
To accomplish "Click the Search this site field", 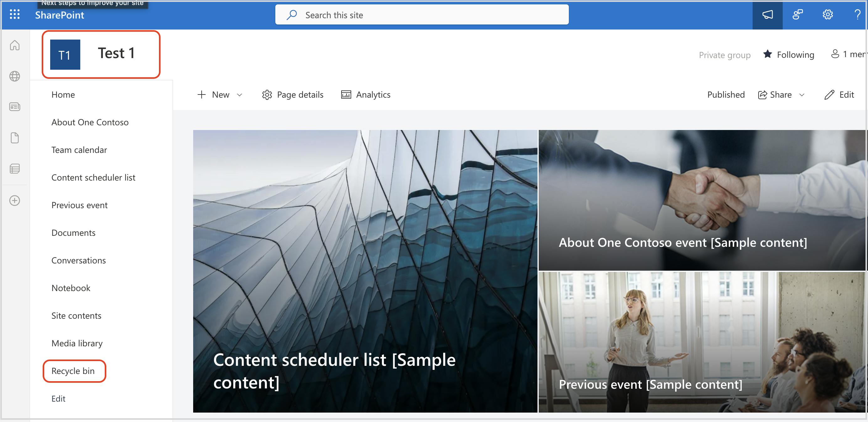I will tap(422, 15).
